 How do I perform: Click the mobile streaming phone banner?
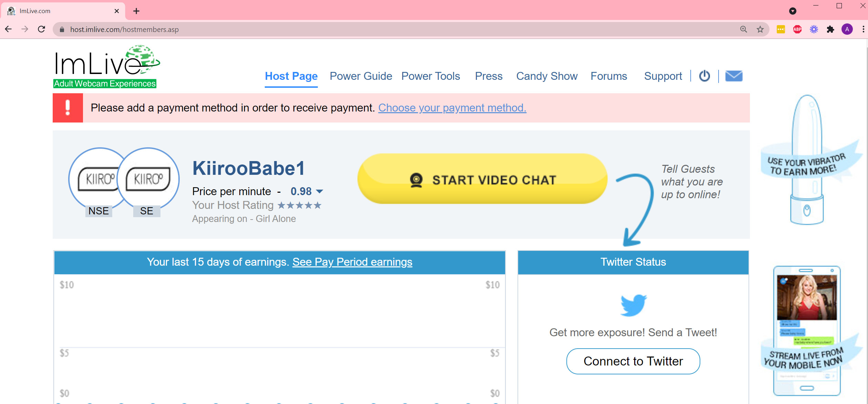click(807, 330)
